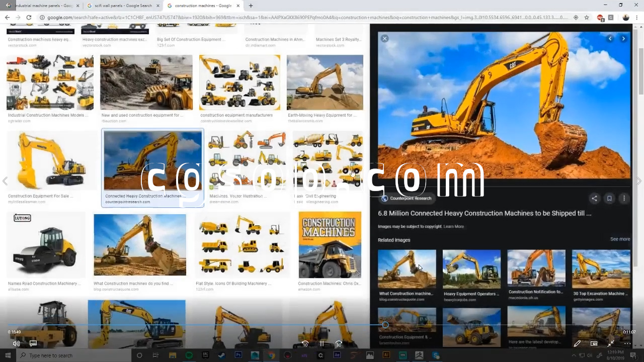Open the Windows Start menu

pyautogui.click(x=8, y=355)
